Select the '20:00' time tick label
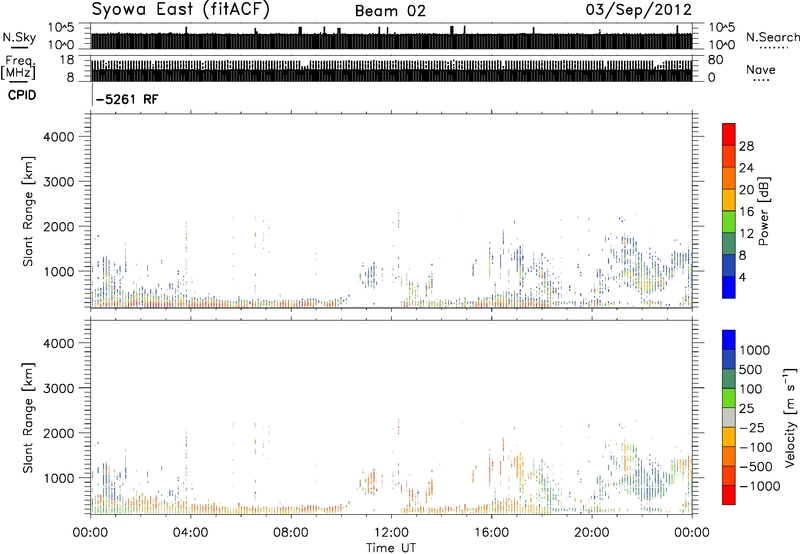800x554 pixels. 592,533
